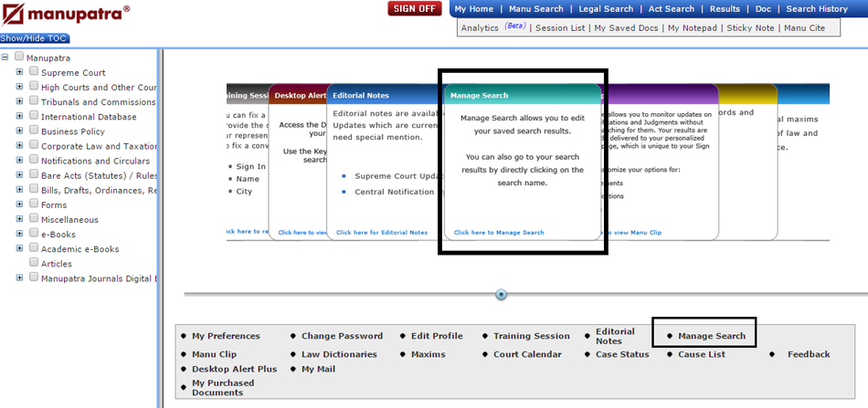The image size is (868, 408).
Task: Select the Desktop Alert card header
Action: coord(298,95)
